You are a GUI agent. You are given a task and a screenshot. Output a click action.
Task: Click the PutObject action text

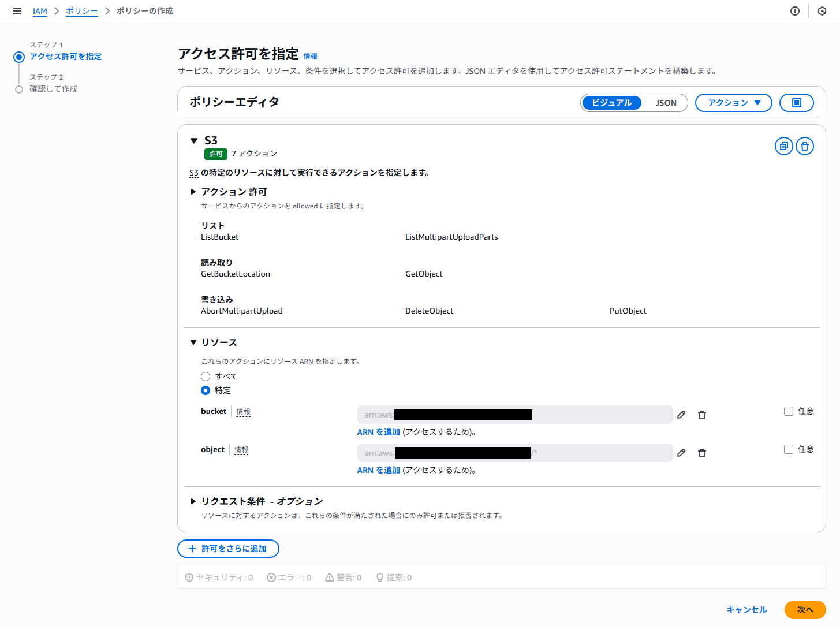pos(628,311)
